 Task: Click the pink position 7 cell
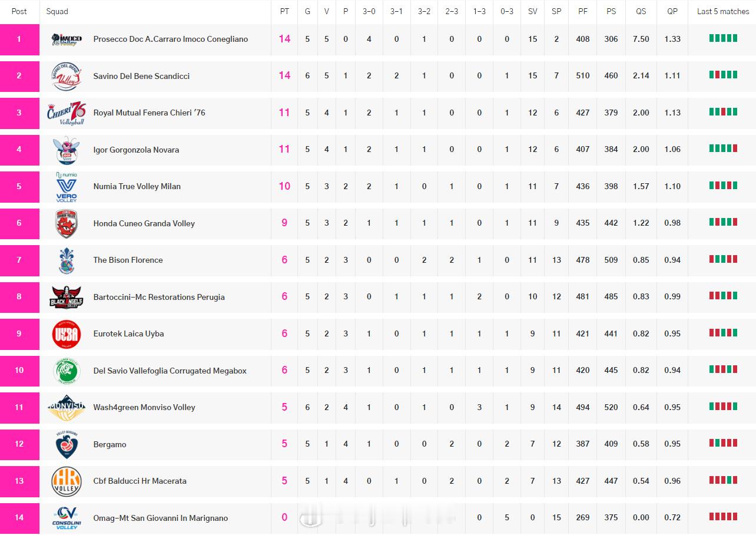(19, 260)
